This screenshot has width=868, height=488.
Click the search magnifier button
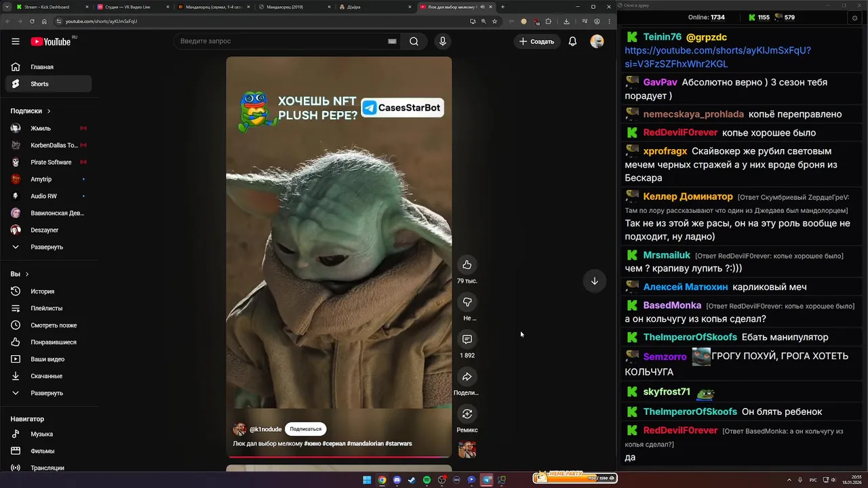[414, 41]
